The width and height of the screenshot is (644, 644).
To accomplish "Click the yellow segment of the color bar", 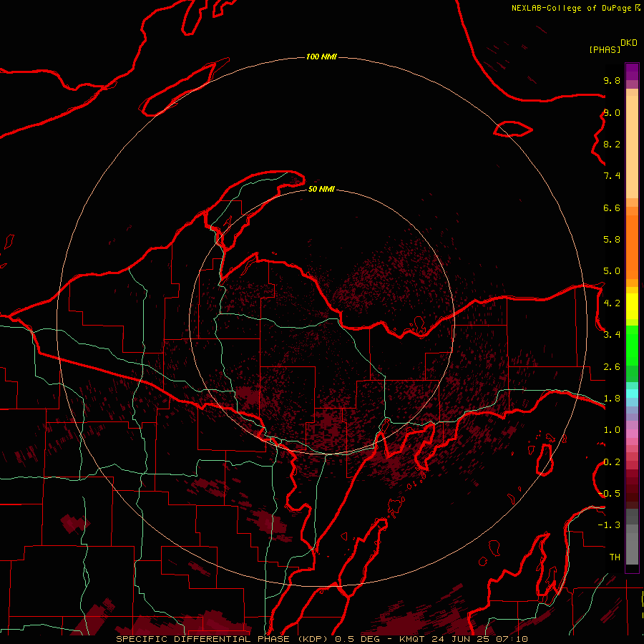I will coord(632,306).
